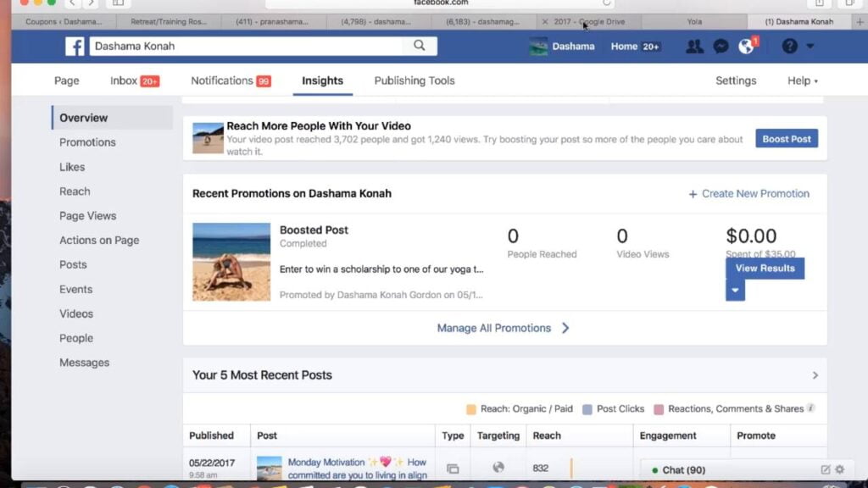Open the Help dropdown in page menu
Image resolution: width=868 pixels, height=488 pixels.
pyautogui.click(x=803, y=80)
